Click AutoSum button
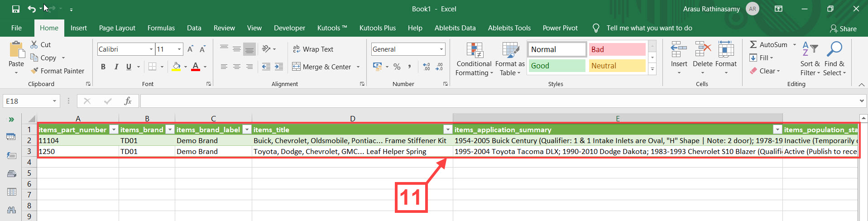The image size is (868, 221). pyautogui.click(x=769, y=44)
